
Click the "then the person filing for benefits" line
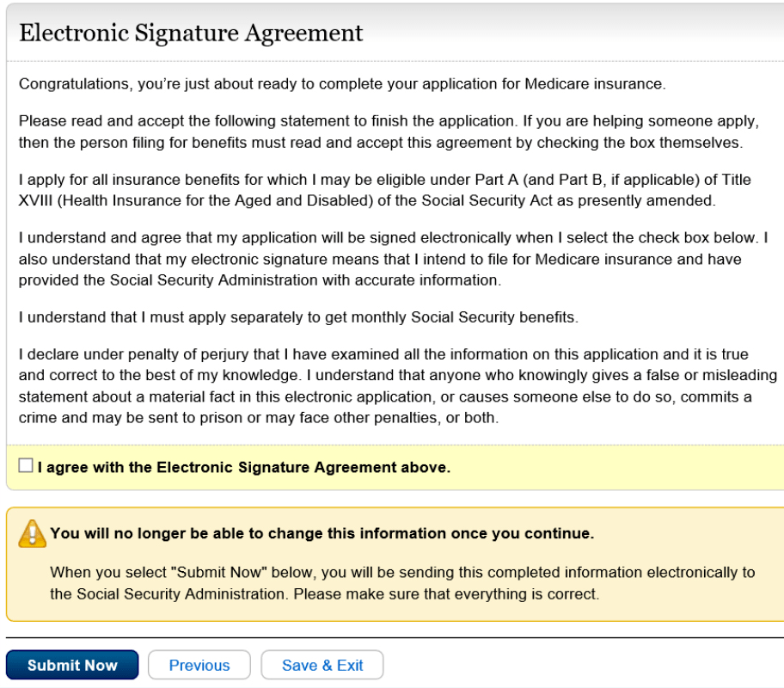coord(380,142)
